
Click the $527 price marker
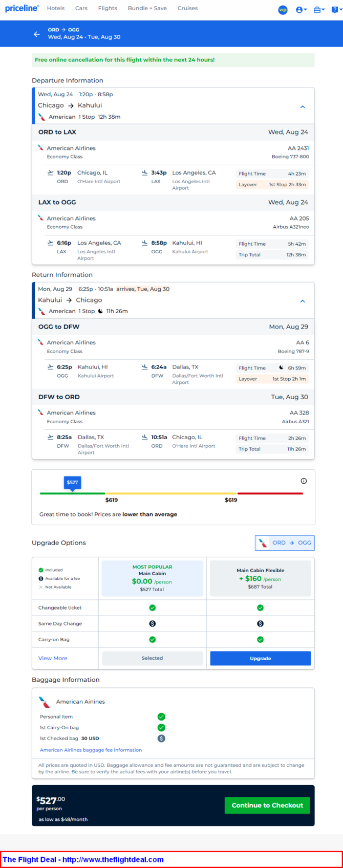coord(72,483)
